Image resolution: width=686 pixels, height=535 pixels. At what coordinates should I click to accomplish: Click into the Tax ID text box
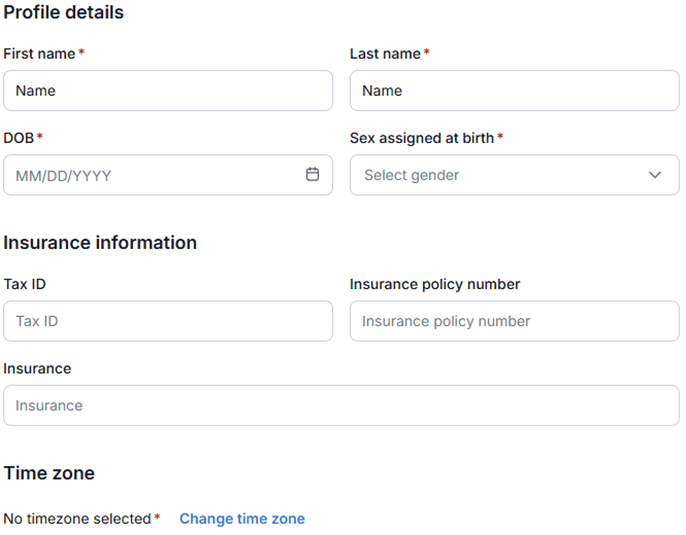(x=168, y=321)
